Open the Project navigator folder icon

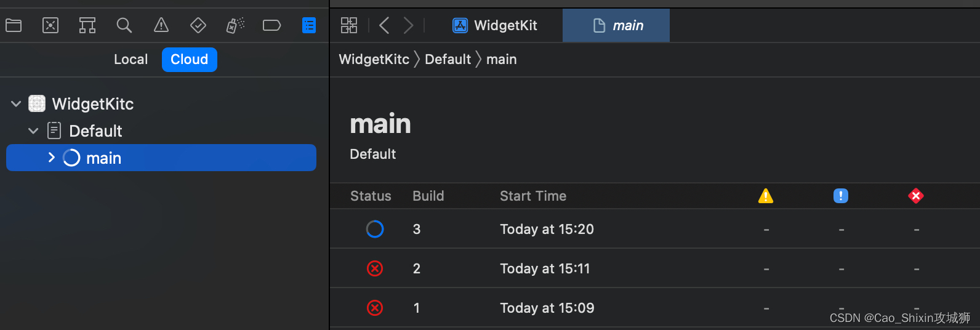[x=14, y=25]
